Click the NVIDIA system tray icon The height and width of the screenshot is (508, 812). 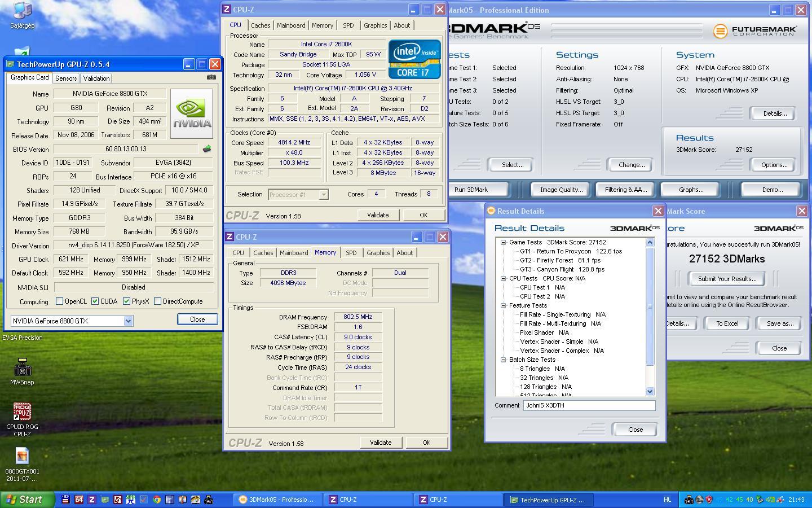click(770, 500)
